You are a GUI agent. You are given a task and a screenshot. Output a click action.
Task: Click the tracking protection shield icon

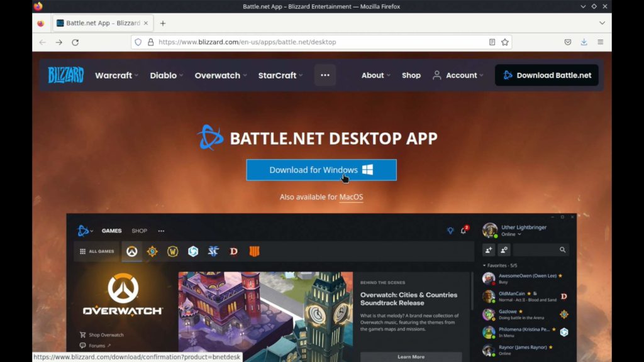138,42
